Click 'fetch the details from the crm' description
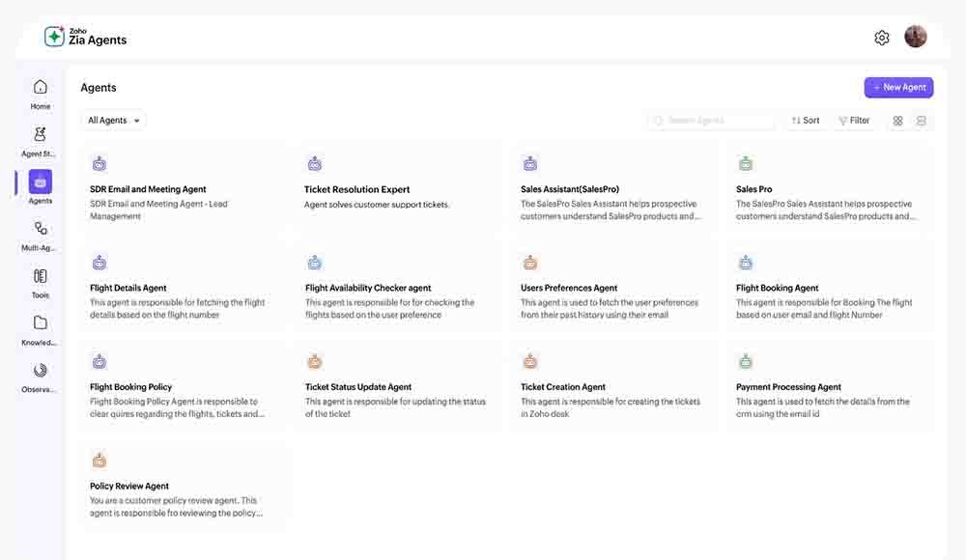This screenshot has height=560, width=966. point(822,407)
